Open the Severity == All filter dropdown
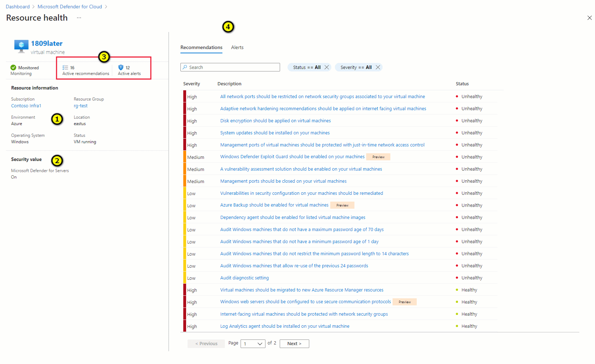This screenshot has width=595, height=364. point(356,67)
